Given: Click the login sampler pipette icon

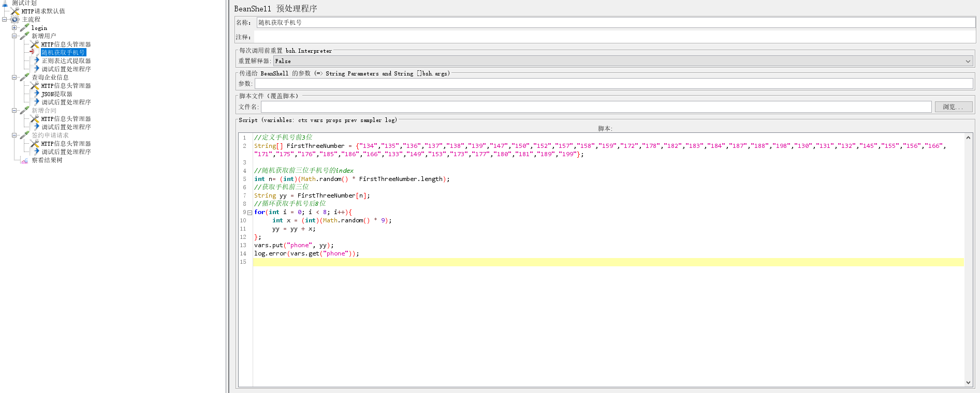Looking at the screenshot, I should pyautogui.click(x=25, y=27).
